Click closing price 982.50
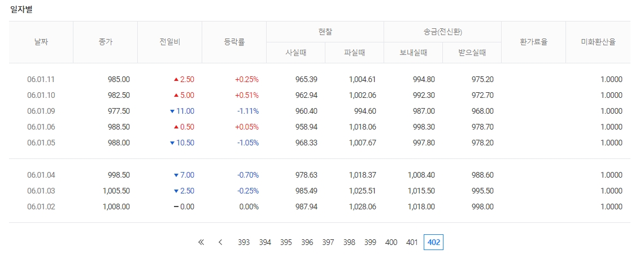 119,95
